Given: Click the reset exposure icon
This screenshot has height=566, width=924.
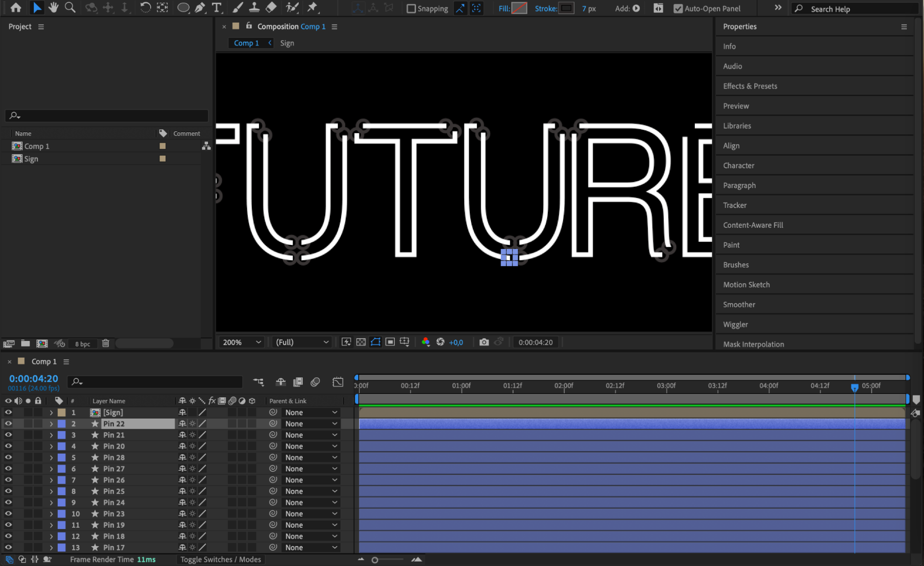Looking at the screenshot, I should [x=441, y=342].
